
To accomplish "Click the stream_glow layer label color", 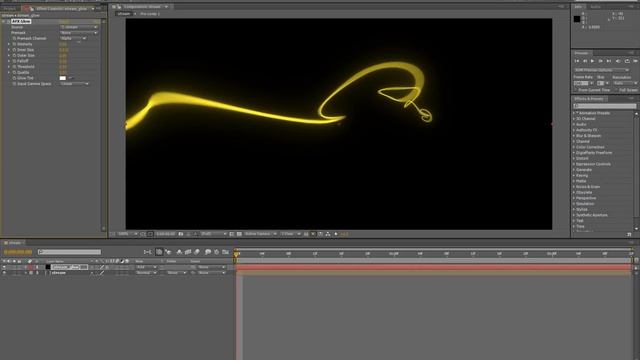I will point(31,267).
